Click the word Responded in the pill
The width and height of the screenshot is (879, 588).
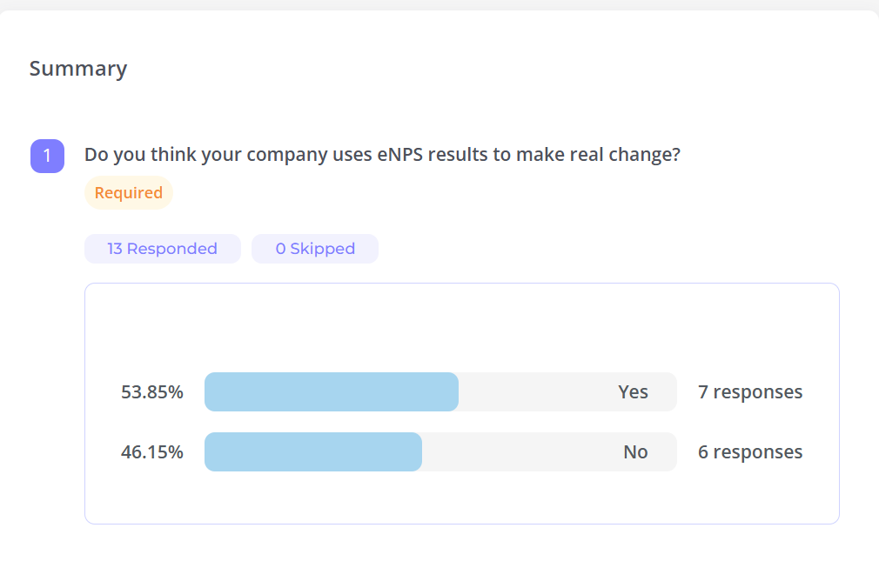click(x=171, y=249)
